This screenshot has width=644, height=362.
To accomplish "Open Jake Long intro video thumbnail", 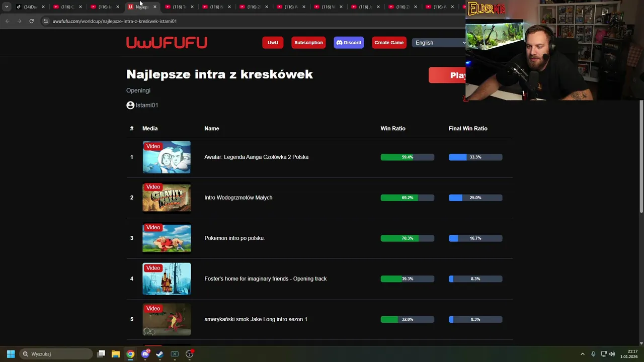I will (x=167, y=319).
